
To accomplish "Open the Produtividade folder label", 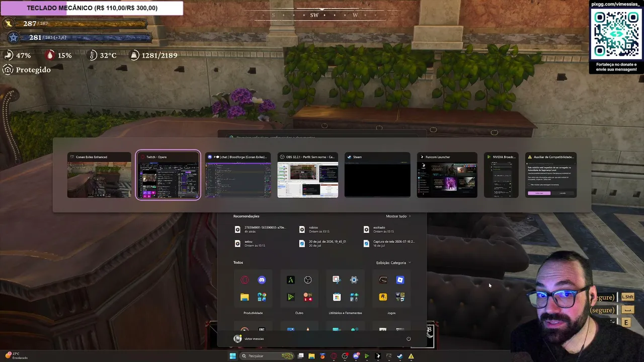I will 253,313.
